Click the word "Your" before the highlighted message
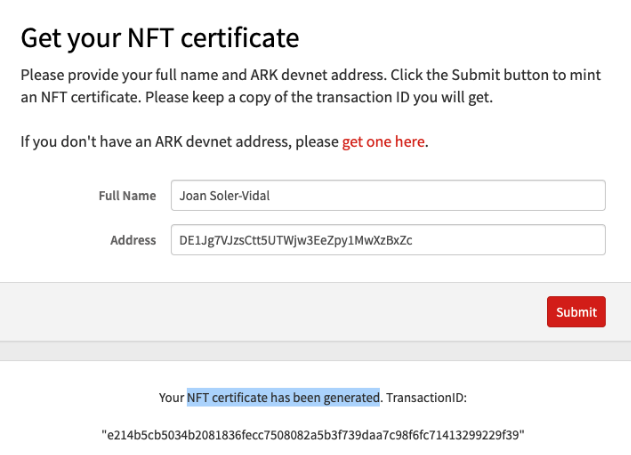631x455 pixels. click(171, 398)
